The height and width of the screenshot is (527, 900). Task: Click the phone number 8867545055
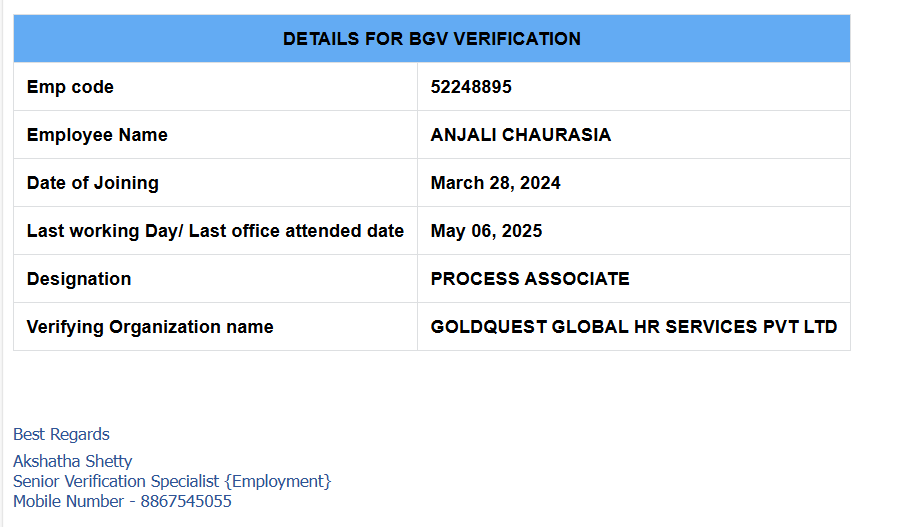point(186,501)
